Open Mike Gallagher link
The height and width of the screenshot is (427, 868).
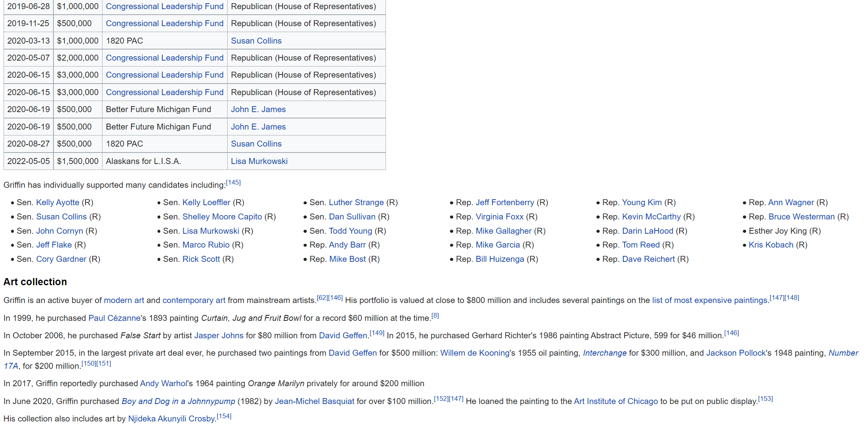[x=503, y=231]
